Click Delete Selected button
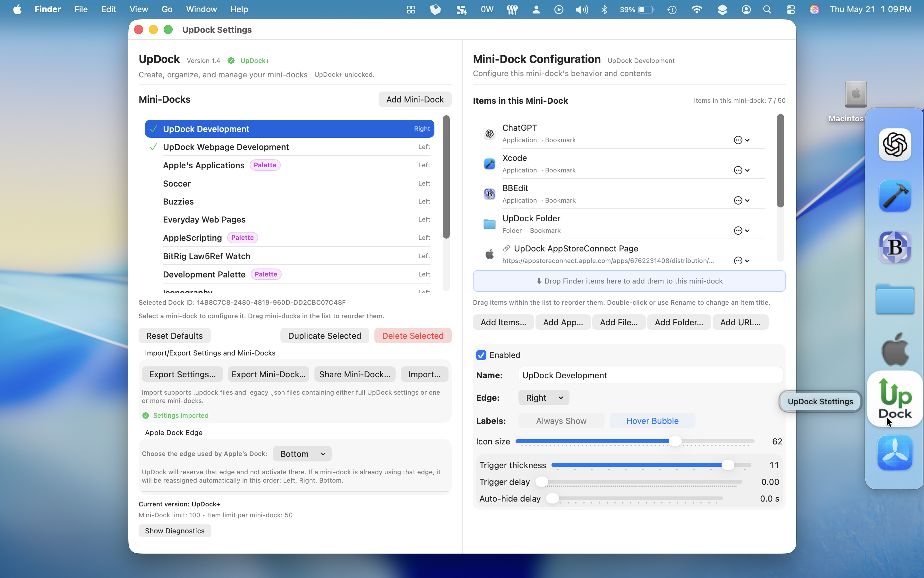 pyautogui.click(x=413, y=336)
